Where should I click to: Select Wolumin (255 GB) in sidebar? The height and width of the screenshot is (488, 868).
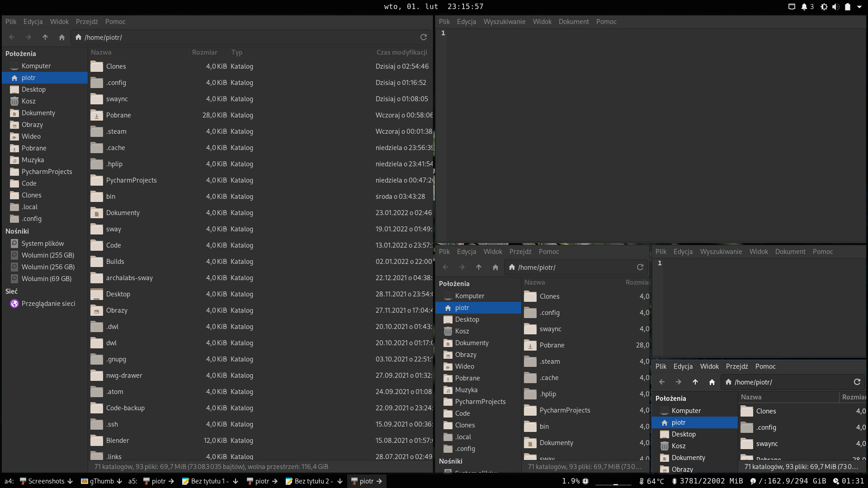[48, 255]
